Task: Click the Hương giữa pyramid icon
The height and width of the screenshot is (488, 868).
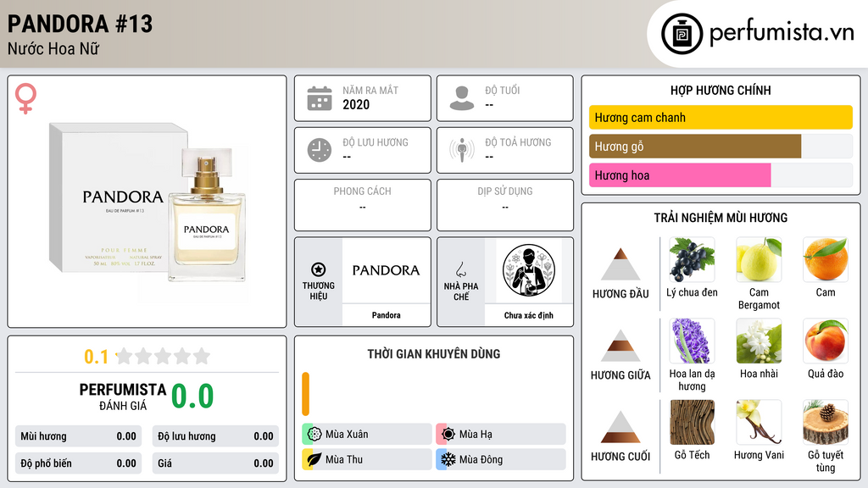Action: pyautogui.click(x=620, y=346)
